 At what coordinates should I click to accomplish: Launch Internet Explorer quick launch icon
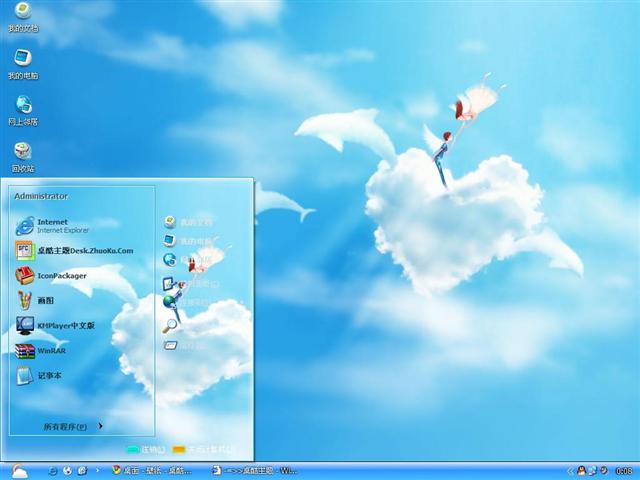(53, 471)
